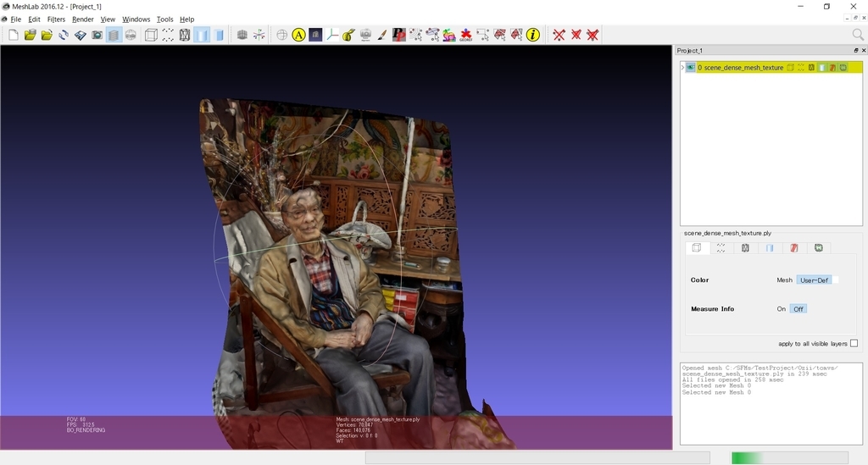Open an existing project file

click(x=30, y=35)
